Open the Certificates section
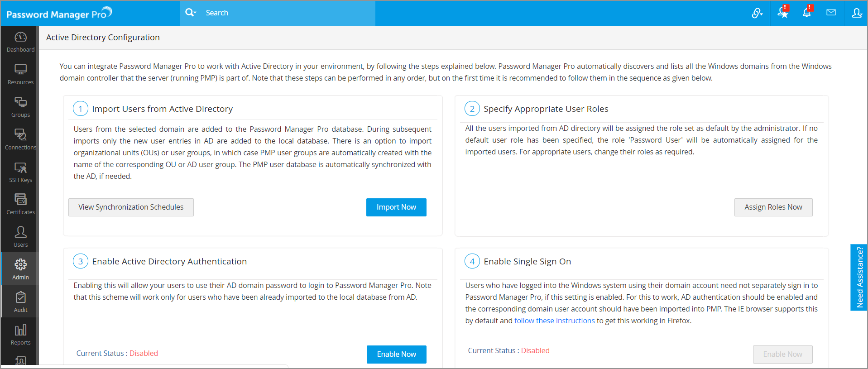 tap(20, 205)
